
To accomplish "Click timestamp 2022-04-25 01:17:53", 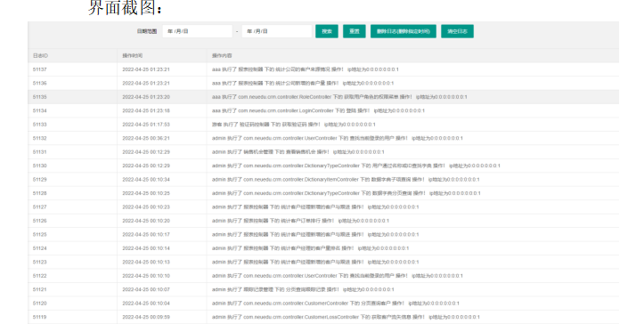I will coord(146,125).
